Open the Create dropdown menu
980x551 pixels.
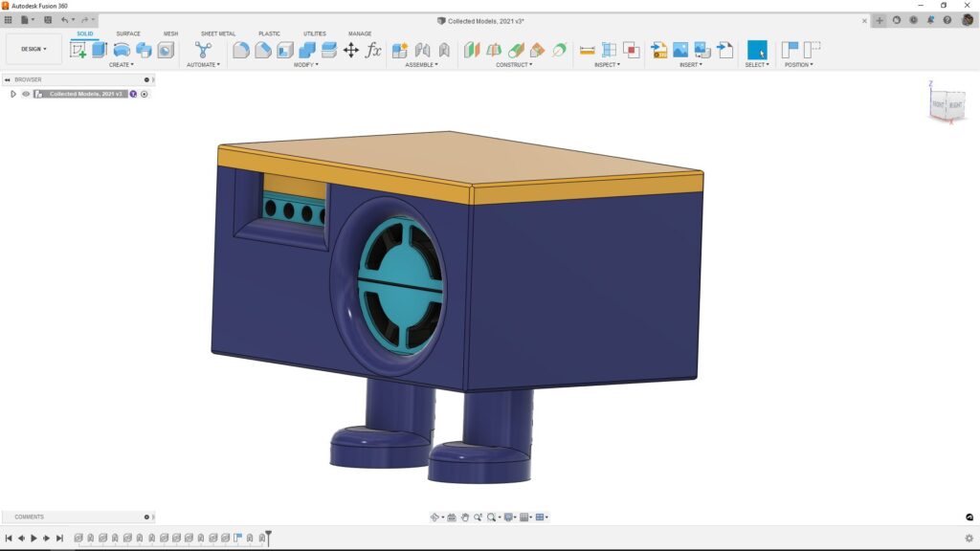click(122, 65)
